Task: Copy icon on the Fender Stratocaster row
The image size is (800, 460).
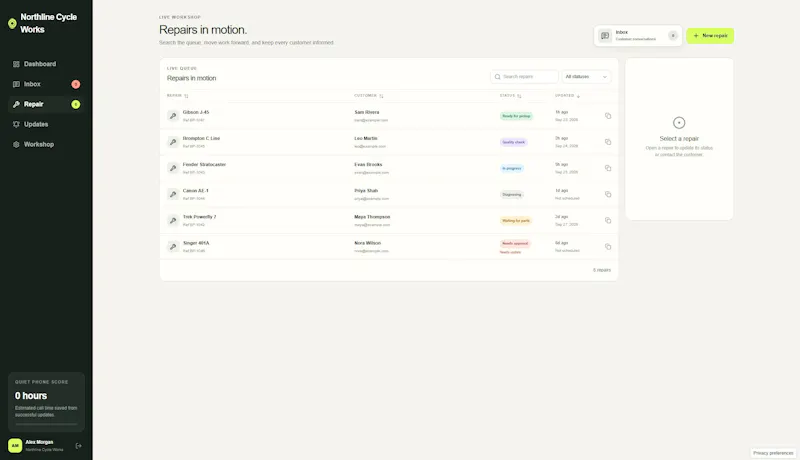Action: [608, 168]
